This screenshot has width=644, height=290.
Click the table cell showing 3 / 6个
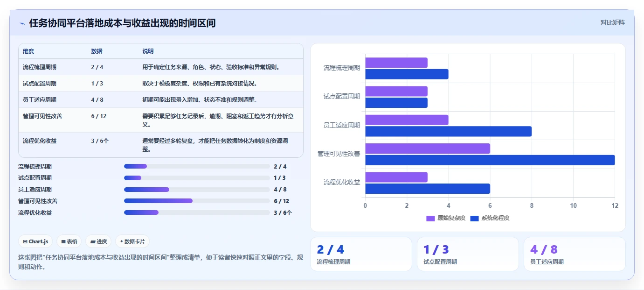point(100,141)
